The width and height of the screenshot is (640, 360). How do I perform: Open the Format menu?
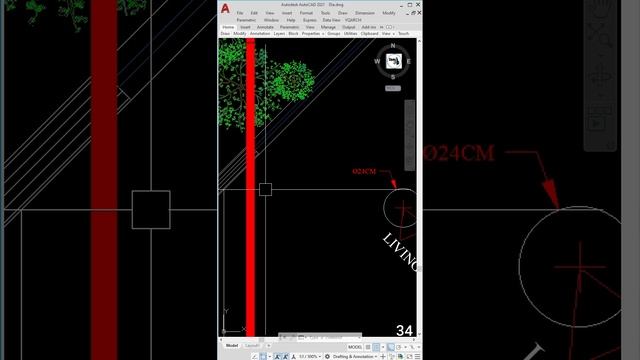point(306,13)
